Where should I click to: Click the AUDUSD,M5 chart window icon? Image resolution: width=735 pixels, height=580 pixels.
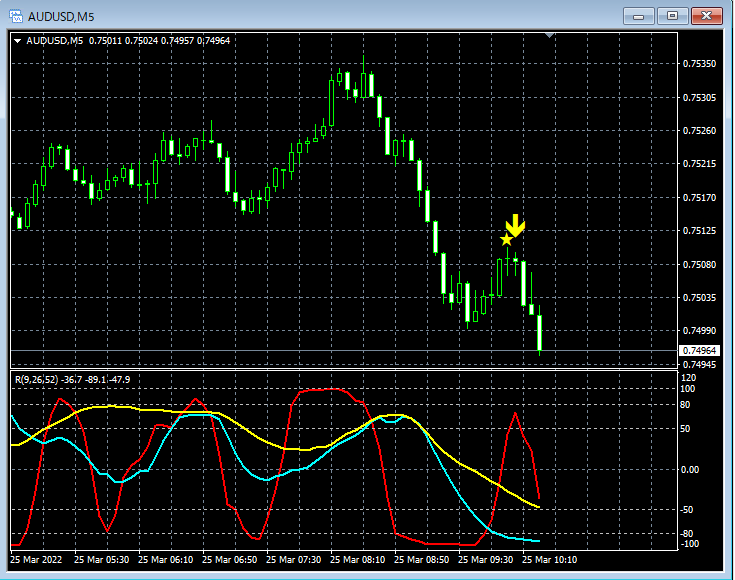16,16
